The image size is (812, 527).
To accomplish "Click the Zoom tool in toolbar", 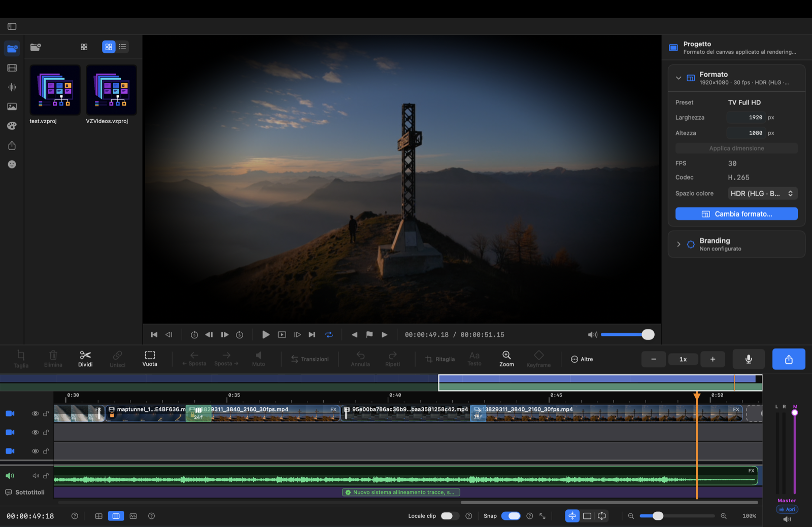I will (x=506, y=359).
